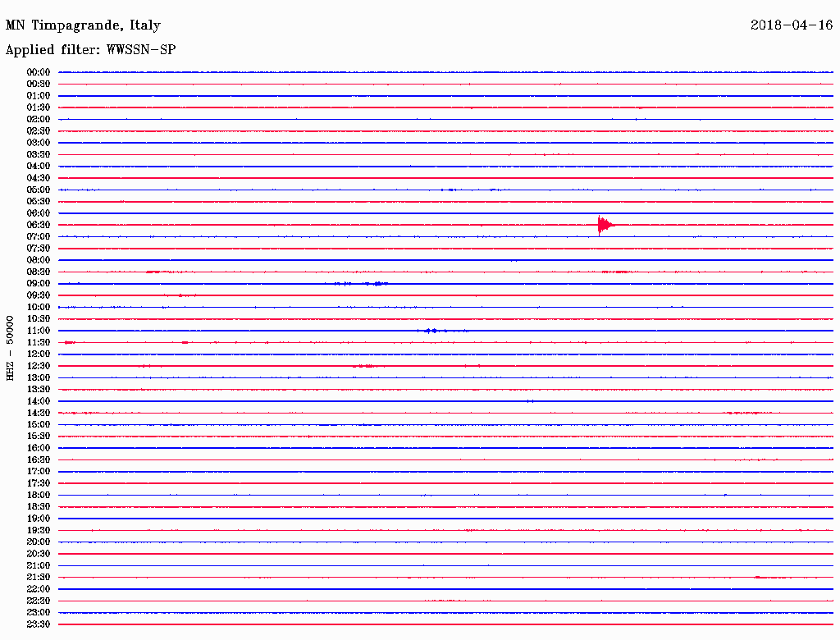The image size is (840, 640).
Task: Click the 21:00 time label
Action: [39, 566]
